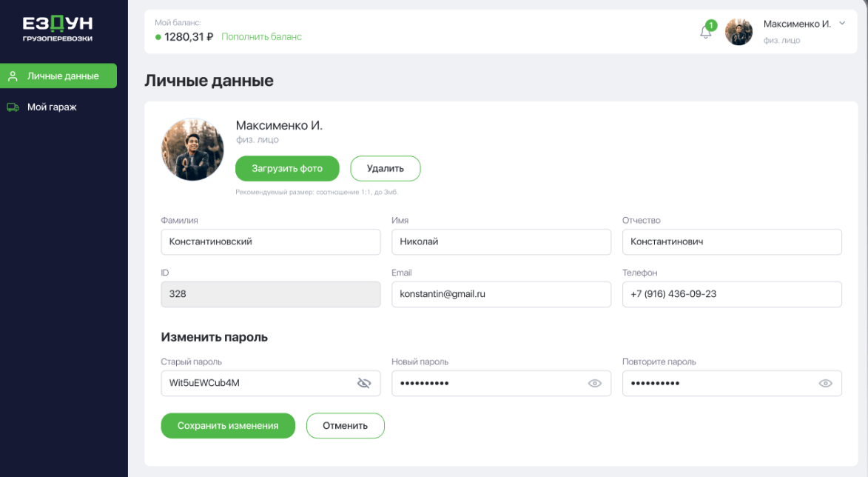868x477 pixels.
Task: Click the notification bell icon
Action: click(x=705, y=33)
